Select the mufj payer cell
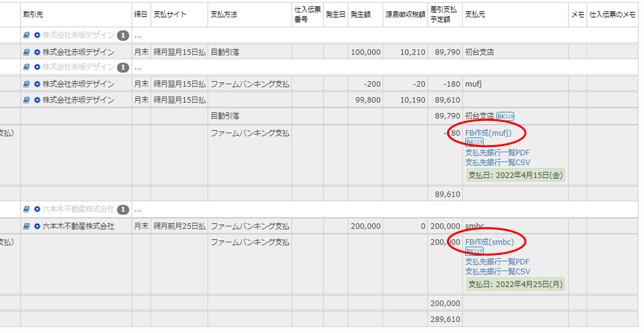The image size is (644, 333). click(515, 84)
